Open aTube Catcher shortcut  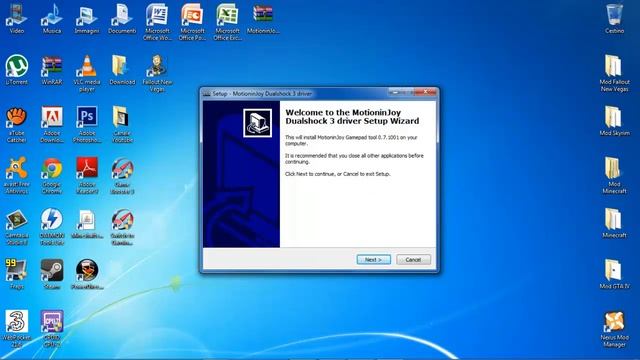coord(17,124)
